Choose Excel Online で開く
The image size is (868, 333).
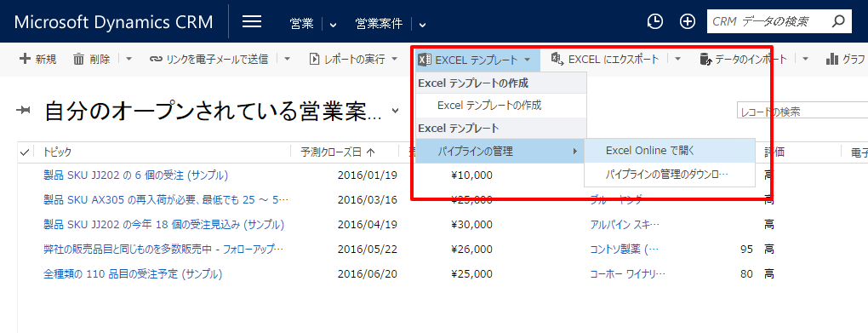coord(670,150)
